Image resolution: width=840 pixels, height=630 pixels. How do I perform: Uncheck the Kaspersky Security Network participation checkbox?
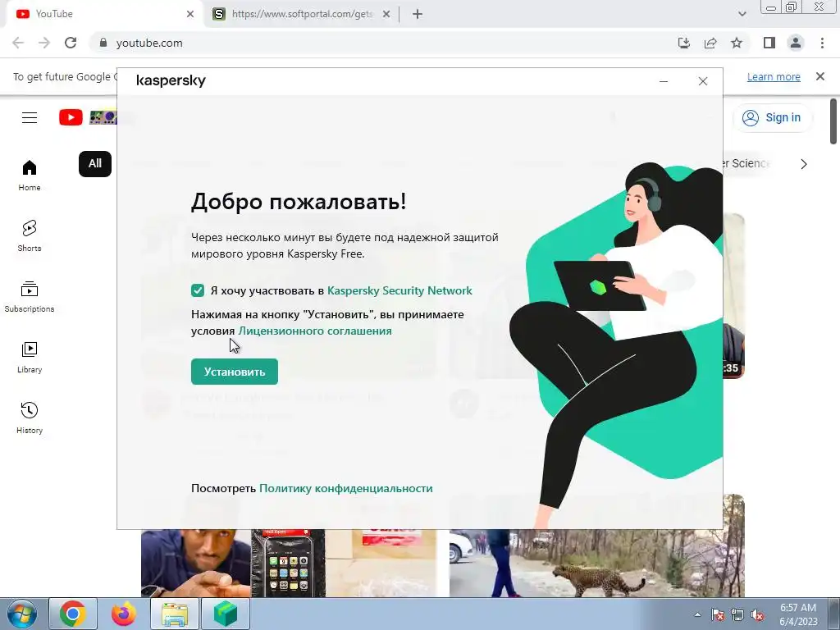(x=198, y=290)
